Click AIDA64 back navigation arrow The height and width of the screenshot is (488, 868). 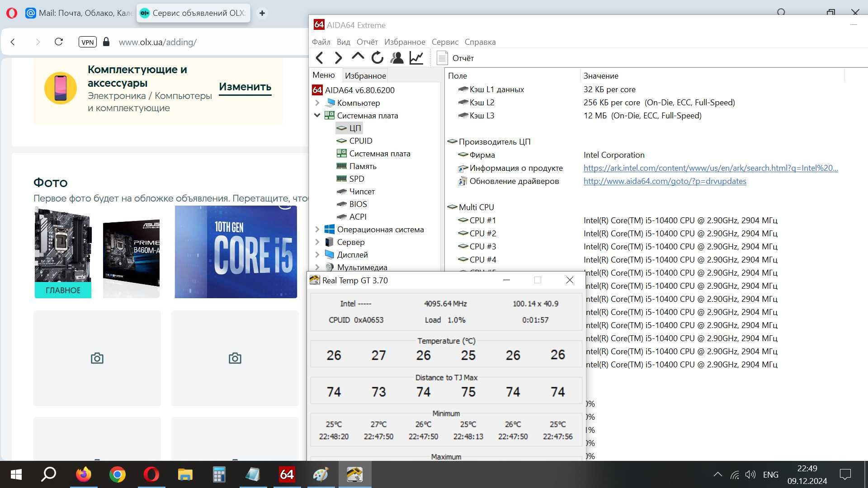pos(320,58)
